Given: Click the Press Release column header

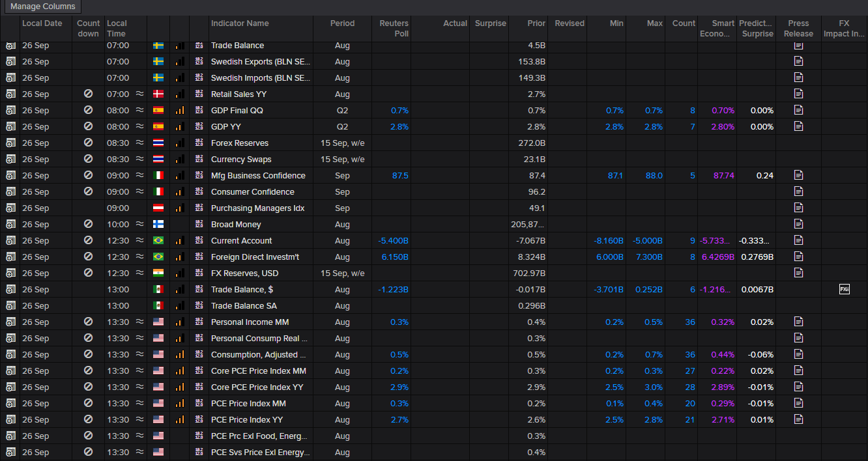Looking at the screenshot, I should pos(798,28).
